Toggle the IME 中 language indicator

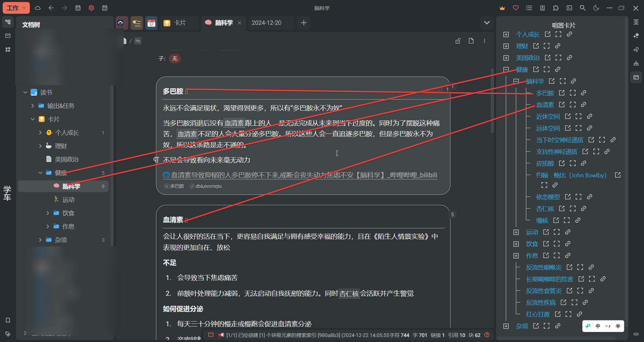[x=598, y=326]
